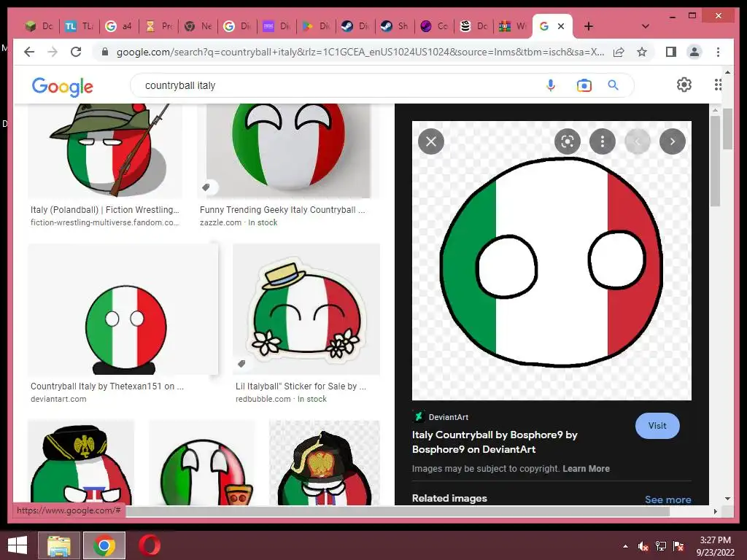
Task: Click the Visit button
Action: pyautogui.click(x=657, y=426)
